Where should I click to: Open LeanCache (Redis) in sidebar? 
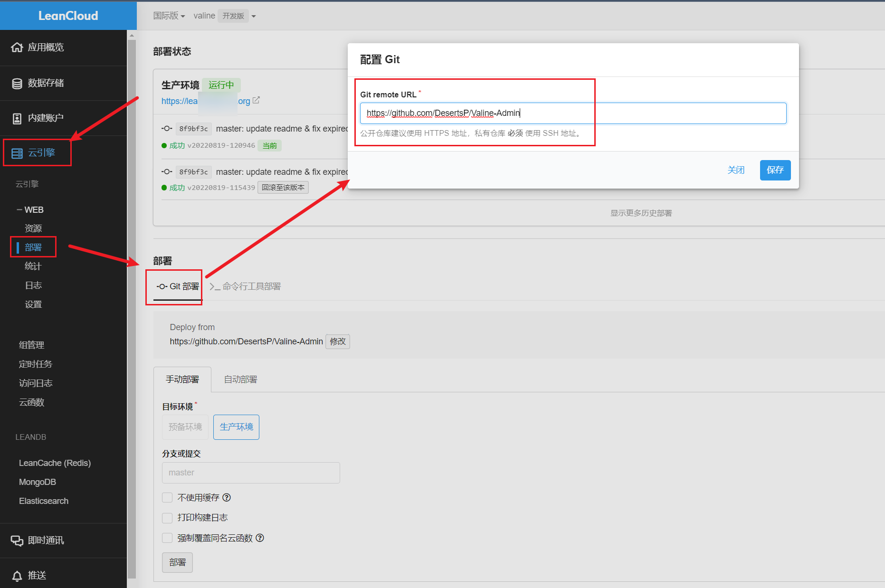[55, 463]
